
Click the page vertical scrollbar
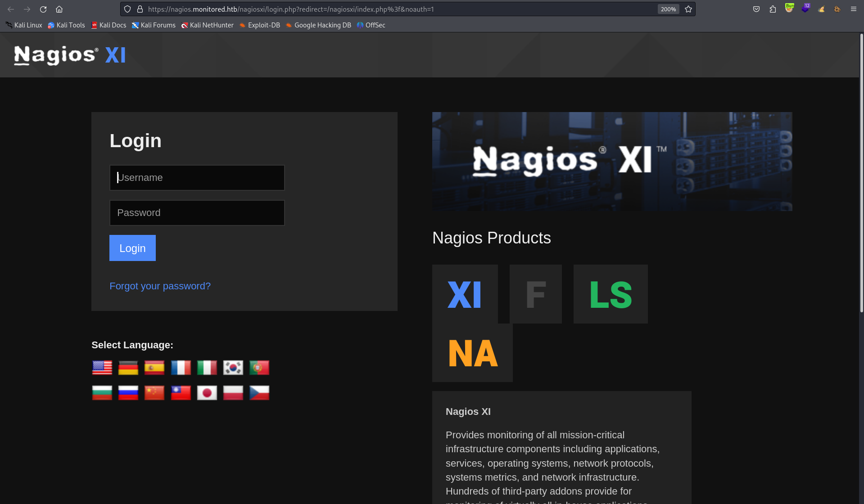(x=861, y=173)
